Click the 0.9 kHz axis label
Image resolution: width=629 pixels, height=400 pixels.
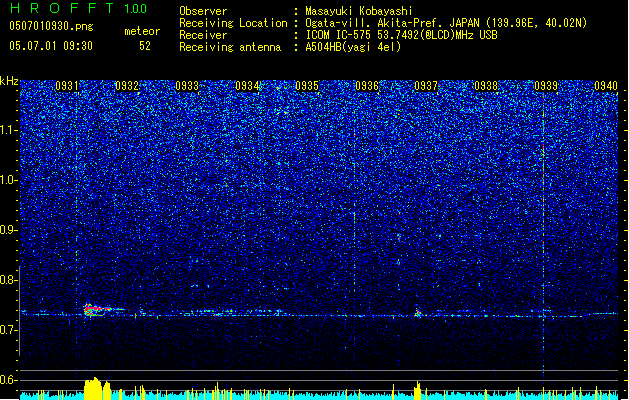tap(9, 230)
